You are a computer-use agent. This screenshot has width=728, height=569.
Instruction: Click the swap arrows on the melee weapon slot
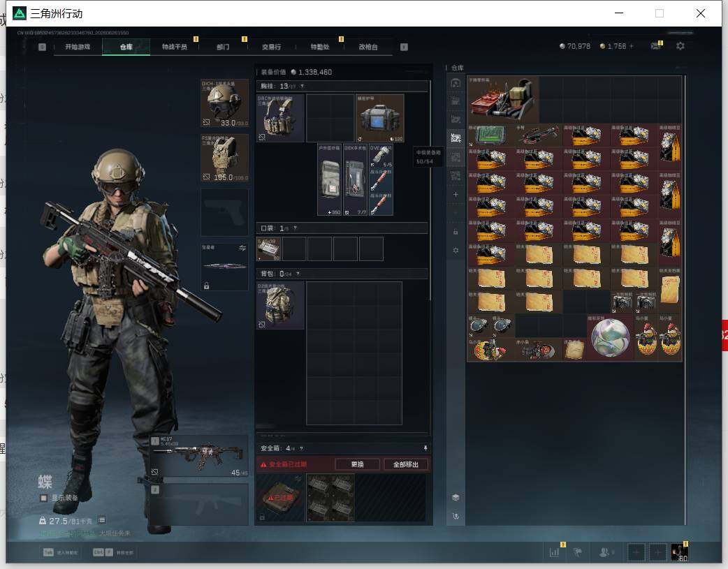click(242, 248)
